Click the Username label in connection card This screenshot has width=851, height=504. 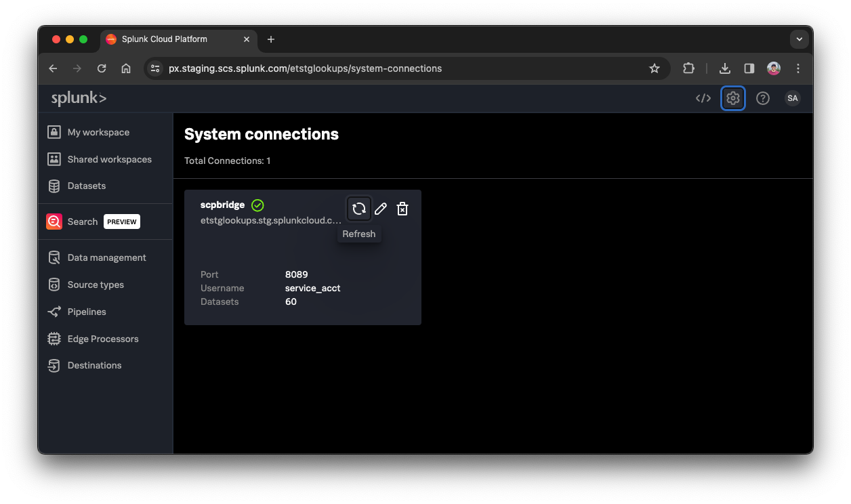click(222, 288)
